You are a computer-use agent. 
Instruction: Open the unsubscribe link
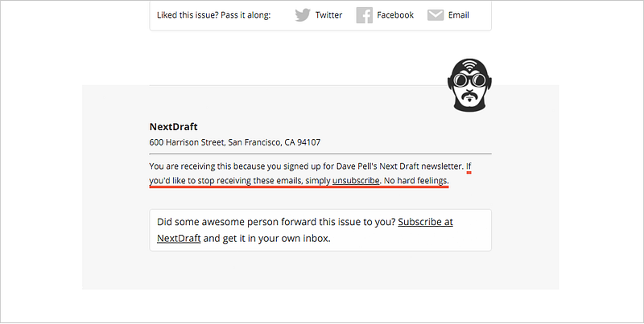coord(356,180)
